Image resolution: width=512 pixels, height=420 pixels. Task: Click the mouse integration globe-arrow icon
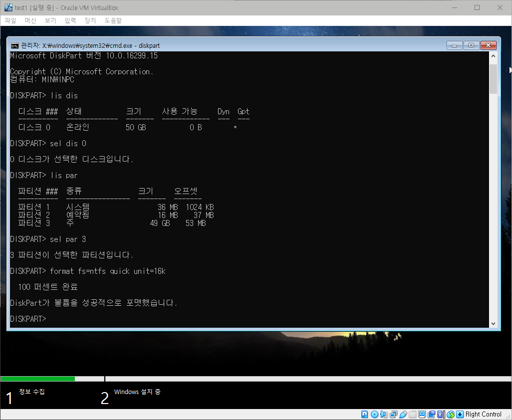451,414
